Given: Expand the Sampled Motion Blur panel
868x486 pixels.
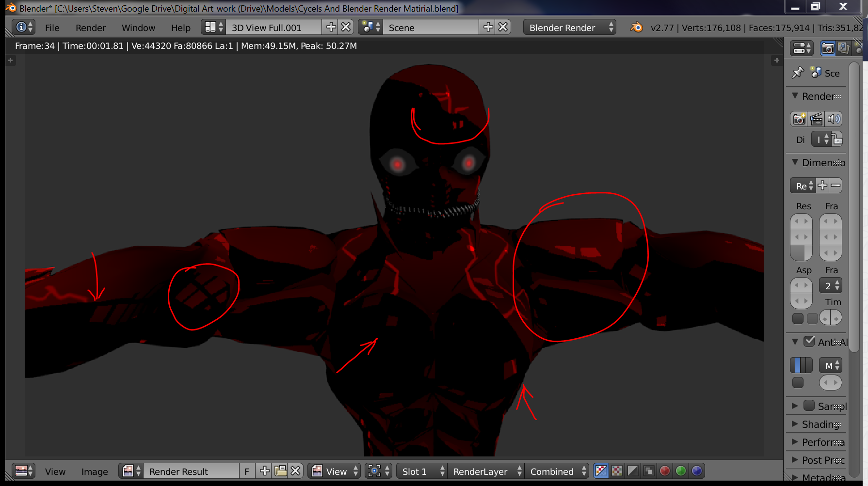Looking at the screenshot, I should tap(795, 406).
